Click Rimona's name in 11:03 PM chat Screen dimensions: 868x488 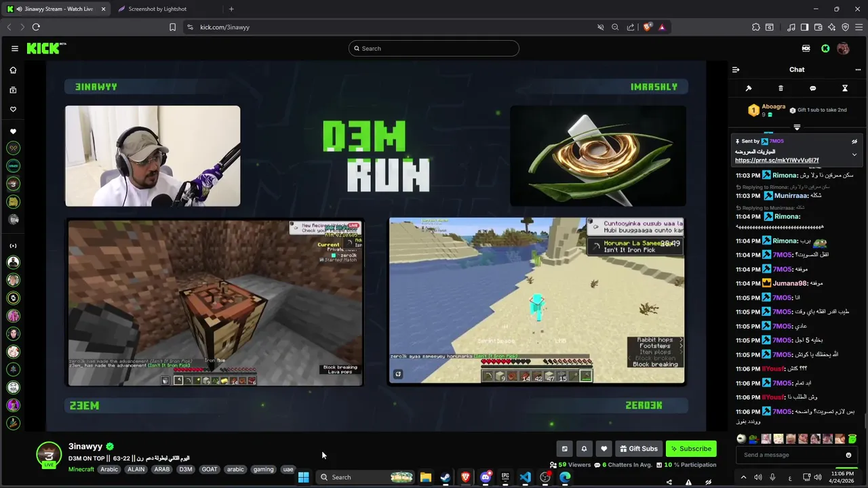tap(785, 176)
